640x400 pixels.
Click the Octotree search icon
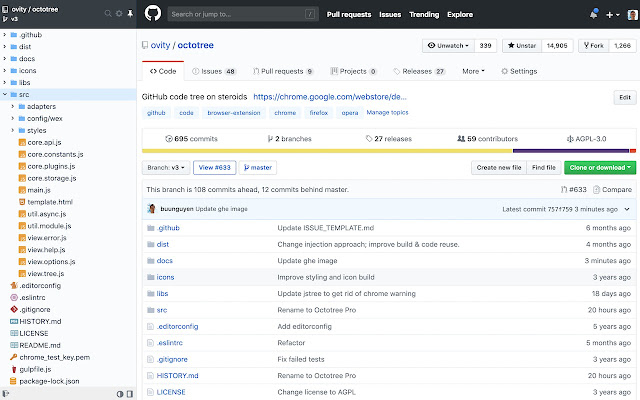tap(107, 14)
